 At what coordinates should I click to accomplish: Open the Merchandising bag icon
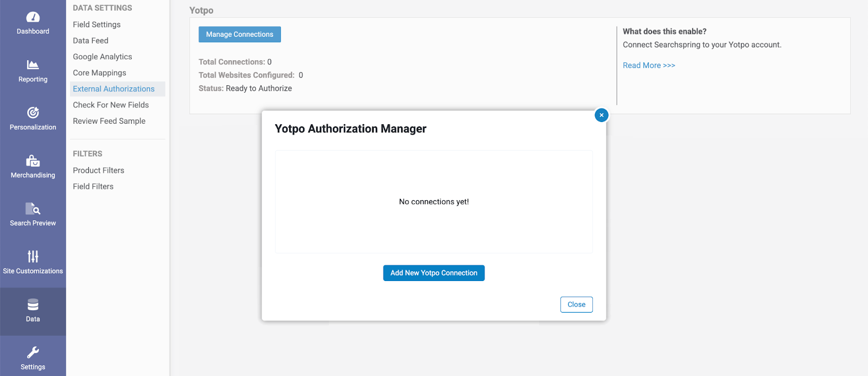pyautogui.click(x=33, y=161)
